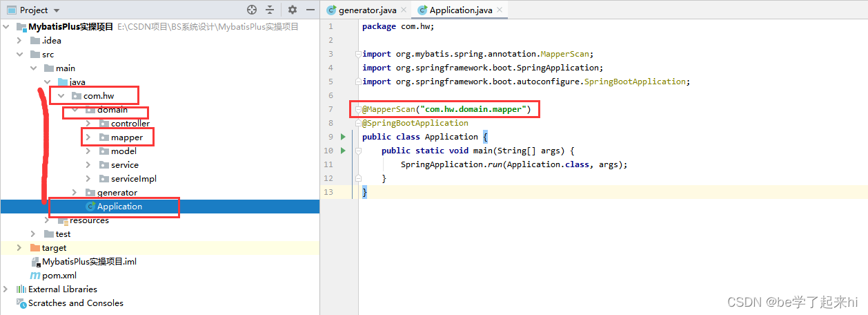This screenshot has width=868, height=315.
Task: Click the collapse all icon in Project panel
Action: pyautogui.click(x=270, y=10)
